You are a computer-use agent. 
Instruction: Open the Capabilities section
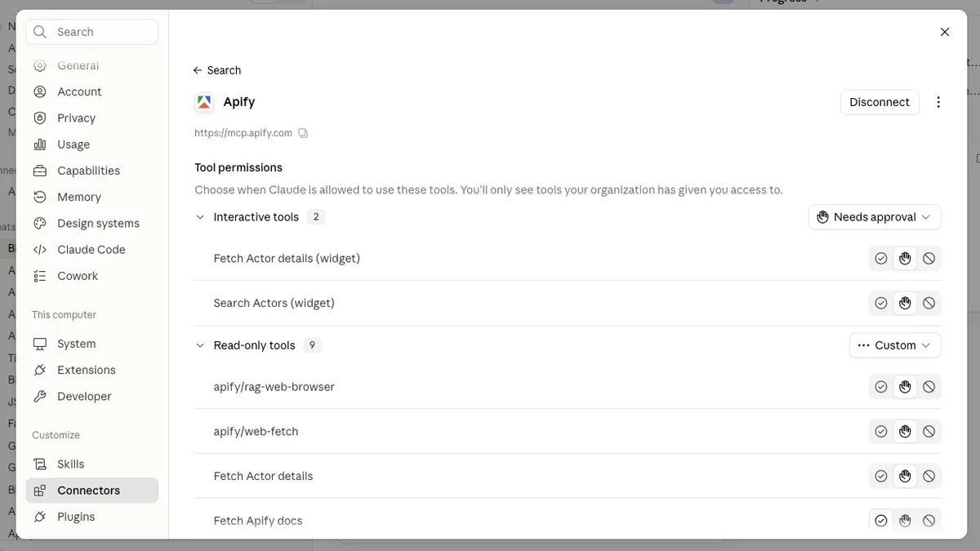[x=91, y=171]
